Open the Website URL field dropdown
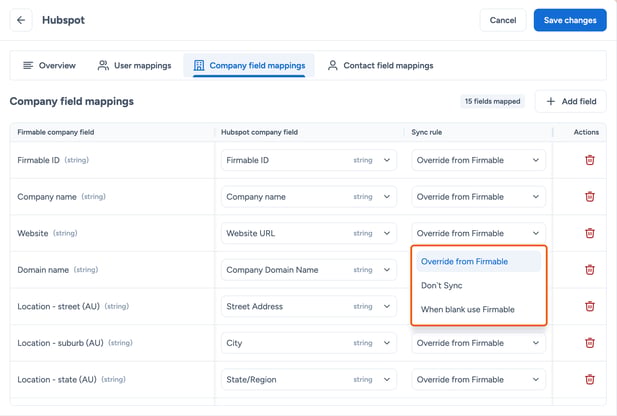This screenshot has width=617, height=416. click(309, 233)
